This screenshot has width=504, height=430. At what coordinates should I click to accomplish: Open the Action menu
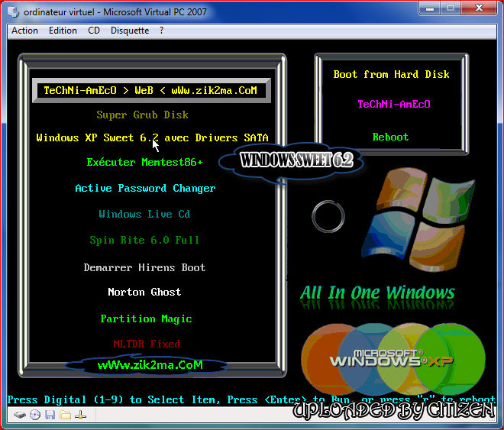pos(24,31)
